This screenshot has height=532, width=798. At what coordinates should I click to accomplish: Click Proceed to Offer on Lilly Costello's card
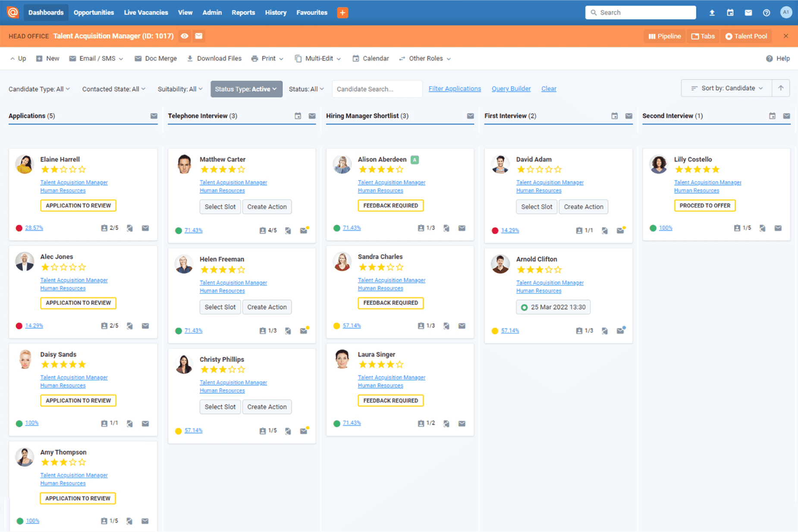pyautogui.click(x=704, y=206)
